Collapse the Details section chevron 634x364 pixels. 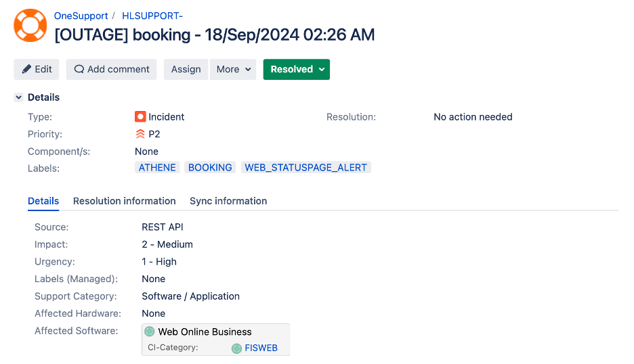[18, 97]
